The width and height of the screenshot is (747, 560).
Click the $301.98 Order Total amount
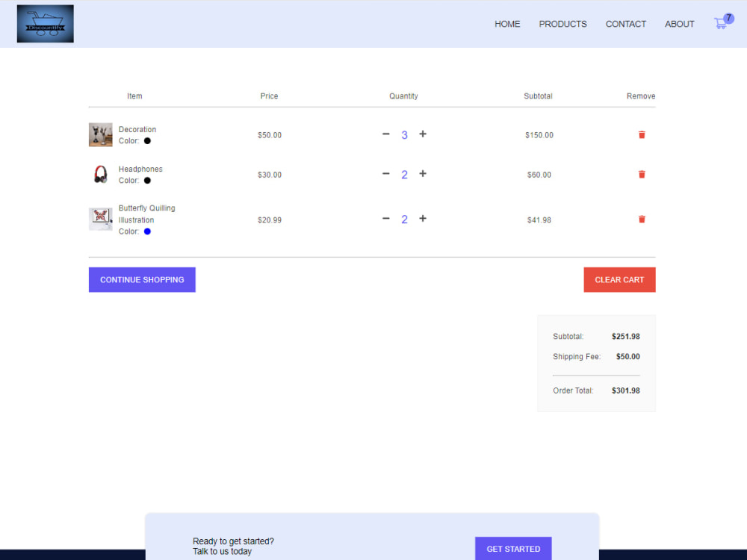(x=625, y=391)
